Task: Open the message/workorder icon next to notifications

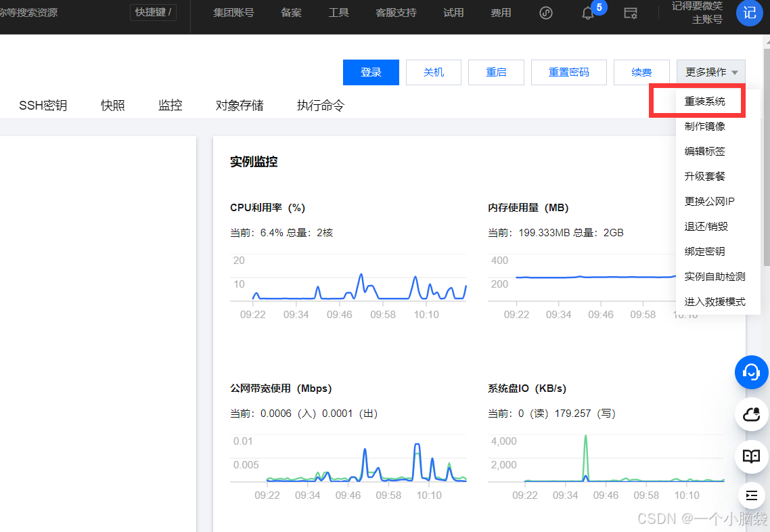Action: (631, 13)
